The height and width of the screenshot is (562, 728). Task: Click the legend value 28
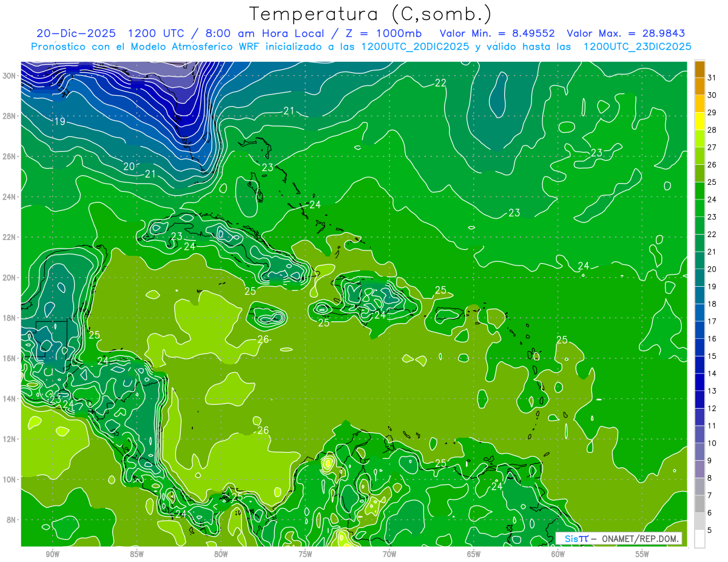point(712,130)
